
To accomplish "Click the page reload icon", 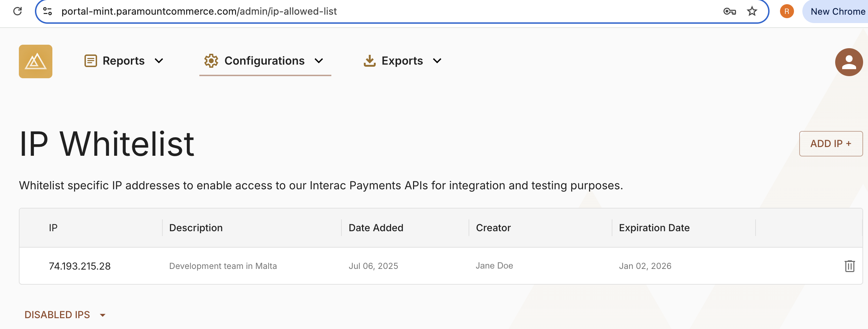I will click(18, 11).
